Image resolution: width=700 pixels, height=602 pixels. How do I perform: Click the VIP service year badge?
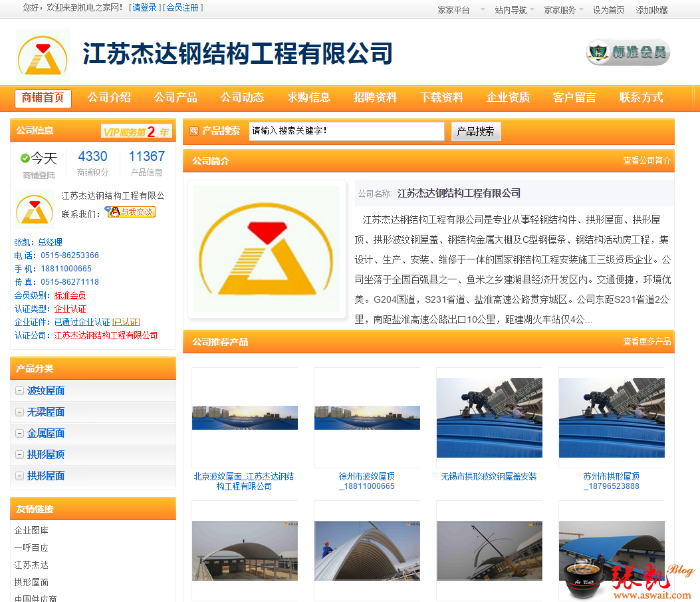point(136,132)
